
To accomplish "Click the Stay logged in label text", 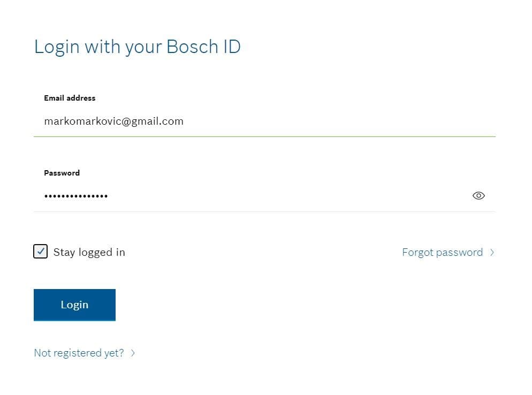I will 89,252.
